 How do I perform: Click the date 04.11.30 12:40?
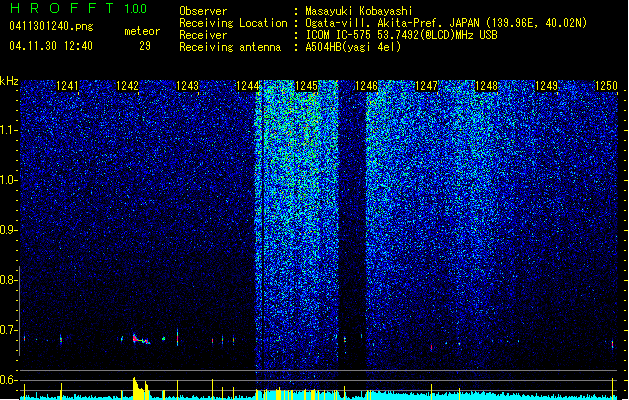(x=51, y=46)
